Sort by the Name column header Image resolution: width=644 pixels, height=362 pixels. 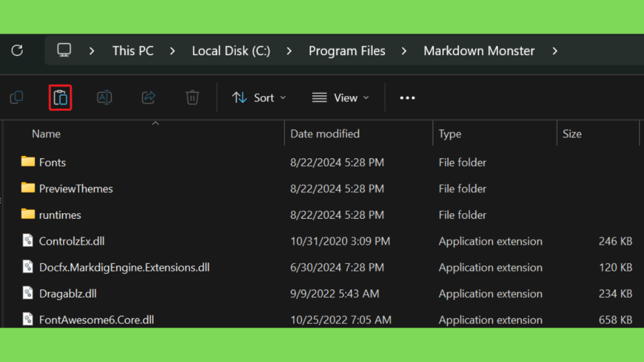tap(46, 134)
